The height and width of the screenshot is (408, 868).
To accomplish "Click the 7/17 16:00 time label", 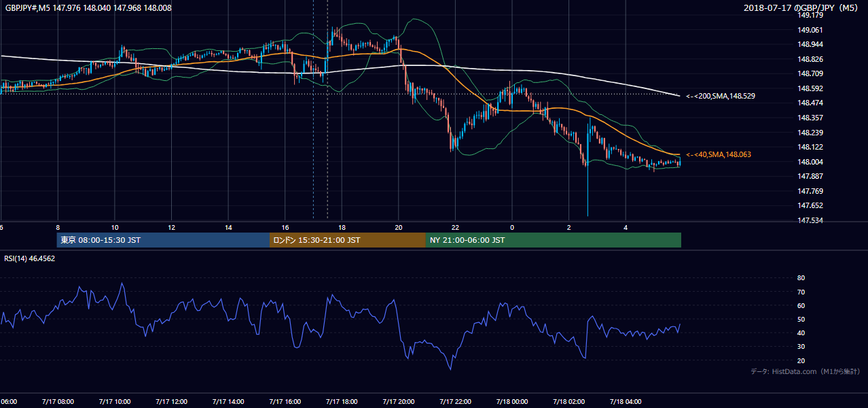I will [285, 402].
